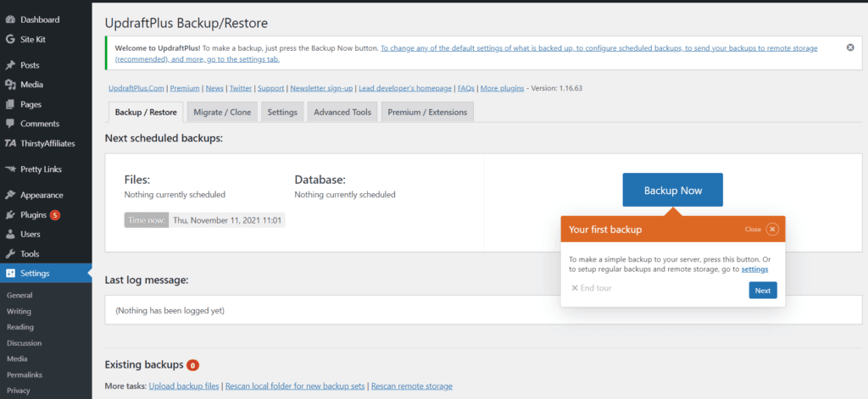Follow the settings link in tour popup
The image size is (868, 399).
click(x=754, y=269)
